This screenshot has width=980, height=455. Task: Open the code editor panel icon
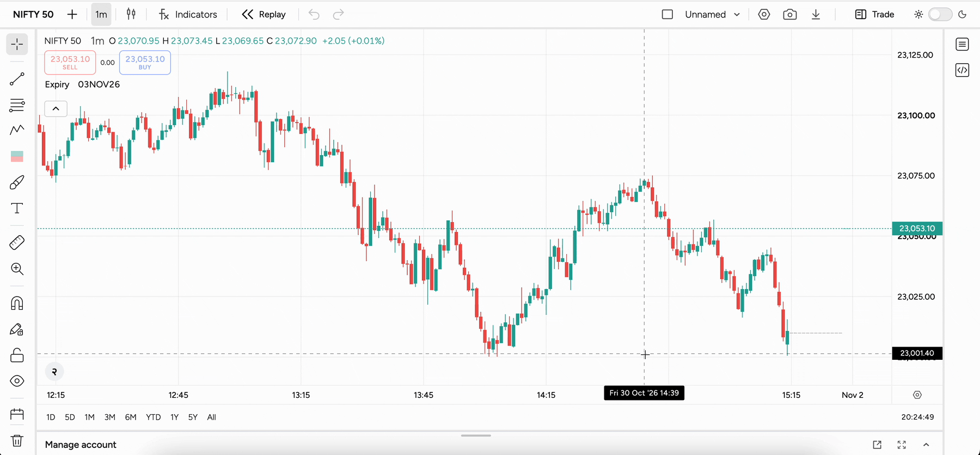point(962,70)
